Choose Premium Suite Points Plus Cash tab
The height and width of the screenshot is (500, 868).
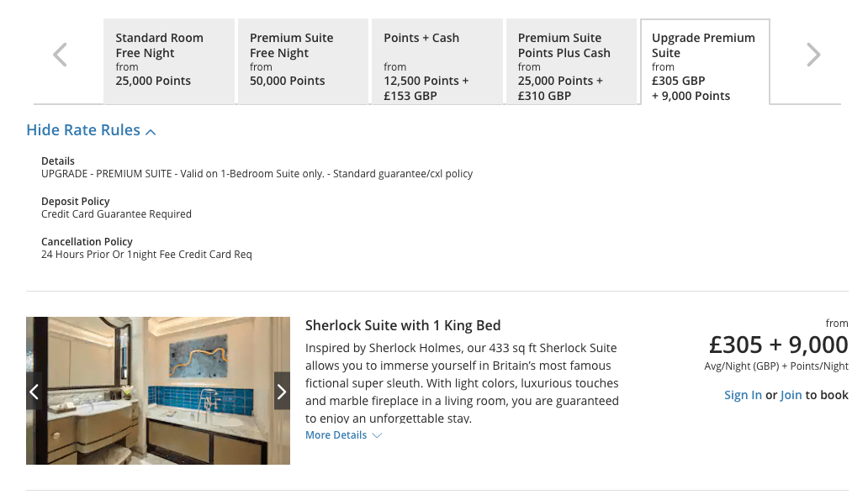coord(571,61)
